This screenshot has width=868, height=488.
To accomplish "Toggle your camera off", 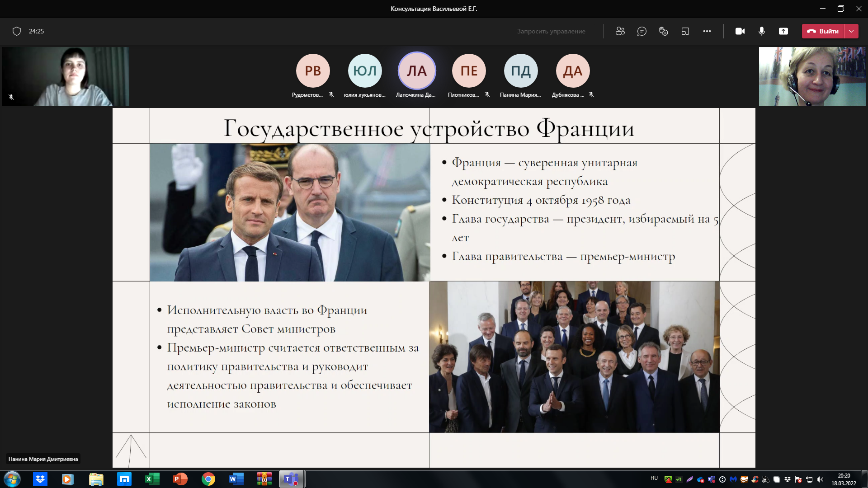I will click(740, 31).
